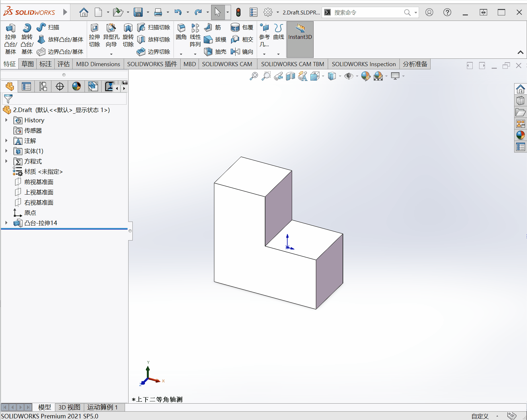Screen dimensions: 527x420
Task: Select the Rib (筋) tool
Action: tap(212, 27)
